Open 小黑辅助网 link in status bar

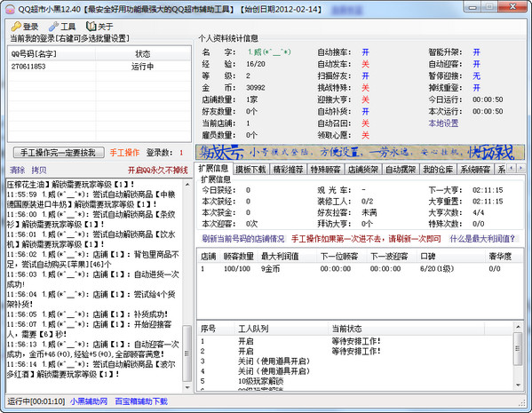pyautogui.click(x=89, y=401)
